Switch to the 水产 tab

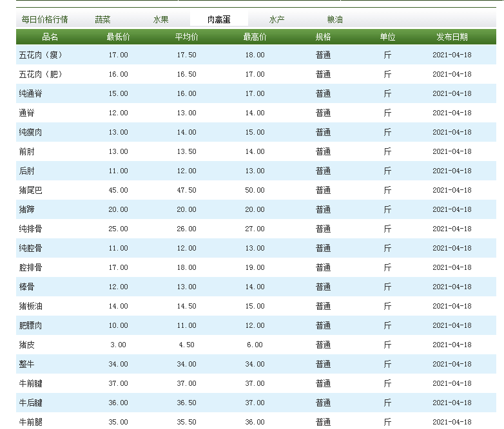point(276,19)
